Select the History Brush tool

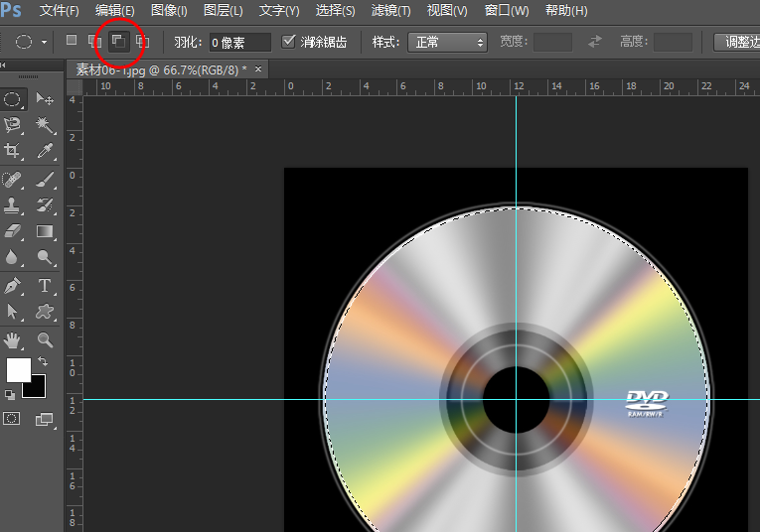click(x=45, y=205)
